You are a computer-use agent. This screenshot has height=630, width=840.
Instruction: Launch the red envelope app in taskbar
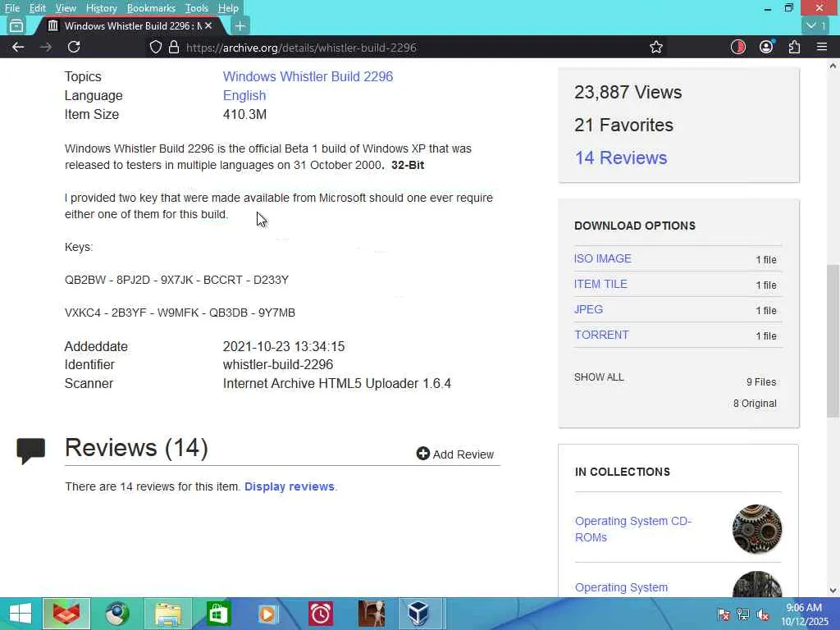66,614
